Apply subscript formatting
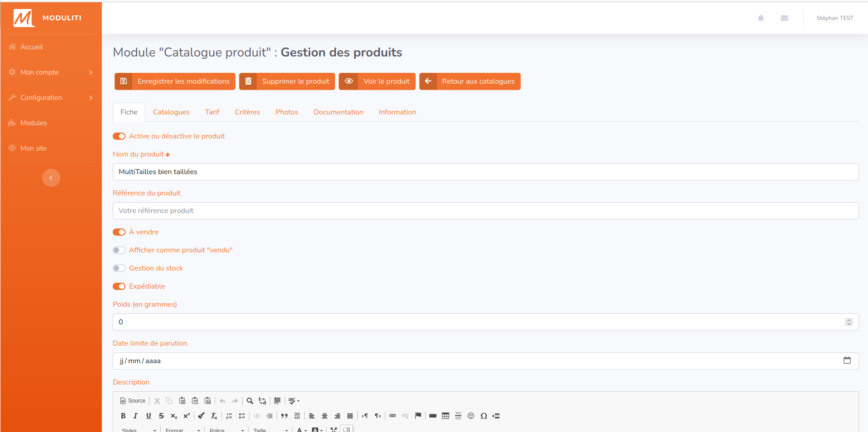Screen dimensions: 868x432 pos(174,416)
